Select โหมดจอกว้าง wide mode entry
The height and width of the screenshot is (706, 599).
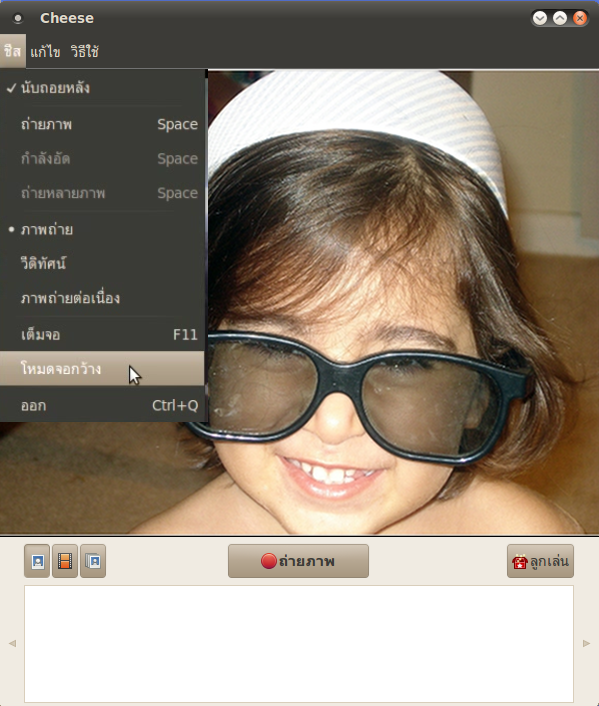tap(102, 369)
